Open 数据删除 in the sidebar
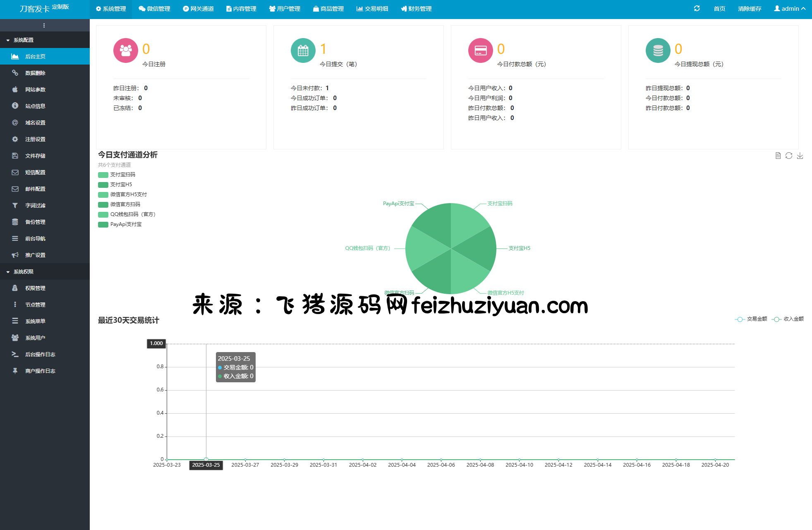 click(35, 73)
